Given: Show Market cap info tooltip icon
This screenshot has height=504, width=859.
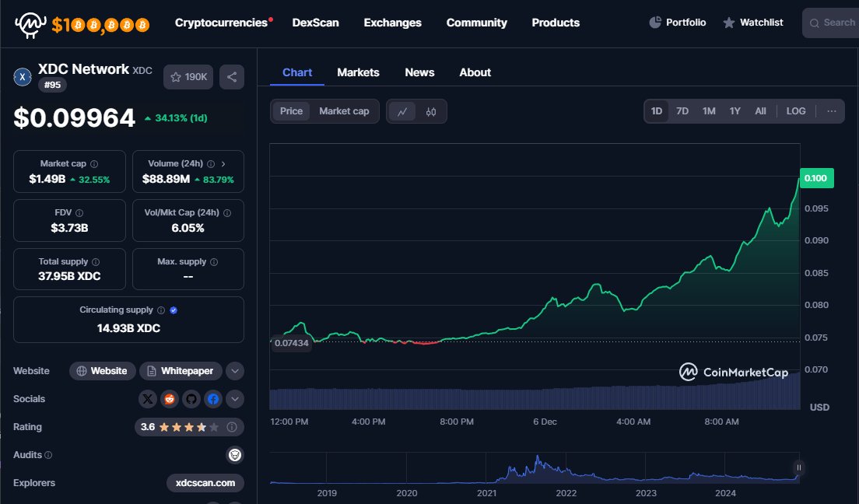Looking at the screenshot, I should 94,164.
